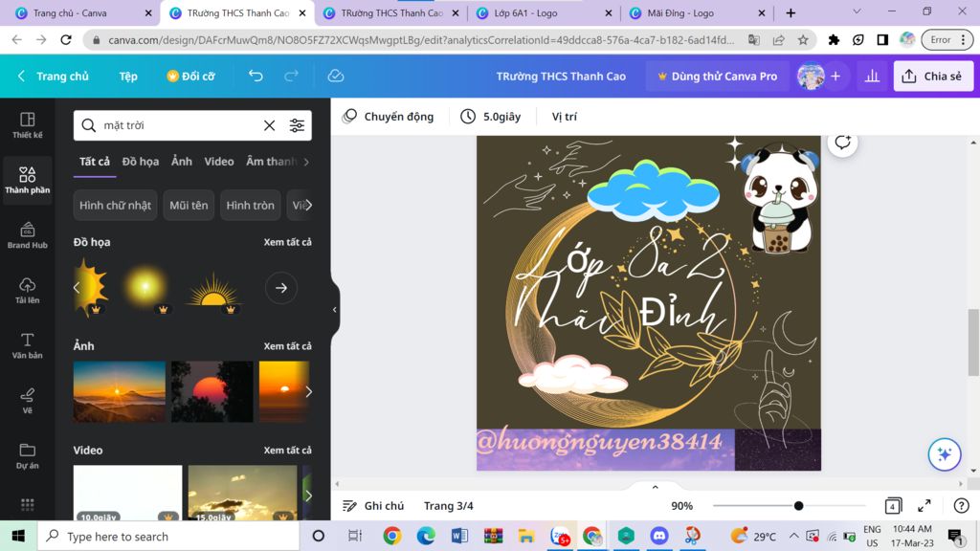Open Chuyển động animation options
980x551 pixels.
click(x=389, y=117)
